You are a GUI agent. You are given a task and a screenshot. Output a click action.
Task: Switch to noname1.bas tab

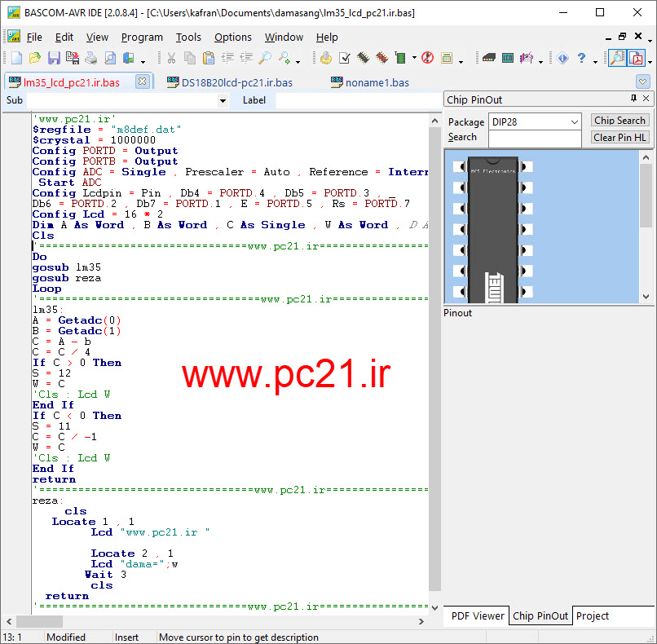coord(370,82)
